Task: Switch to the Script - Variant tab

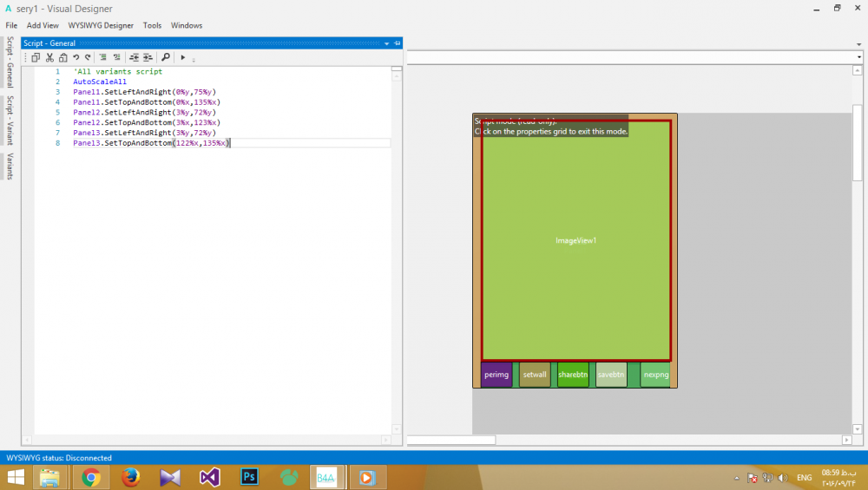Action: pyautogui.click(x=10, y=120)
